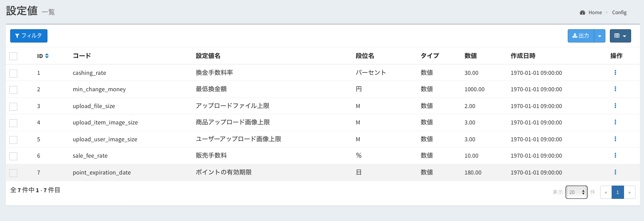Open actions menu for cashing_rate row

[615, 72]
